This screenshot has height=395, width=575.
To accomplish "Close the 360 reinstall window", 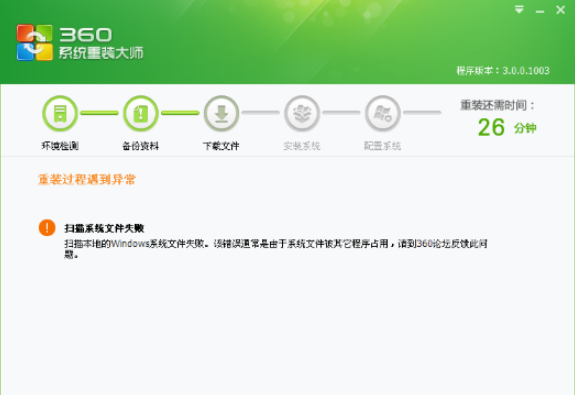I will (560, 10).
